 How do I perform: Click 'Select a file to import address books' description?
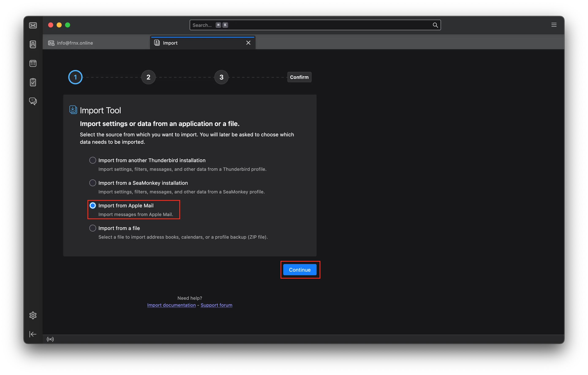point(183,237)
